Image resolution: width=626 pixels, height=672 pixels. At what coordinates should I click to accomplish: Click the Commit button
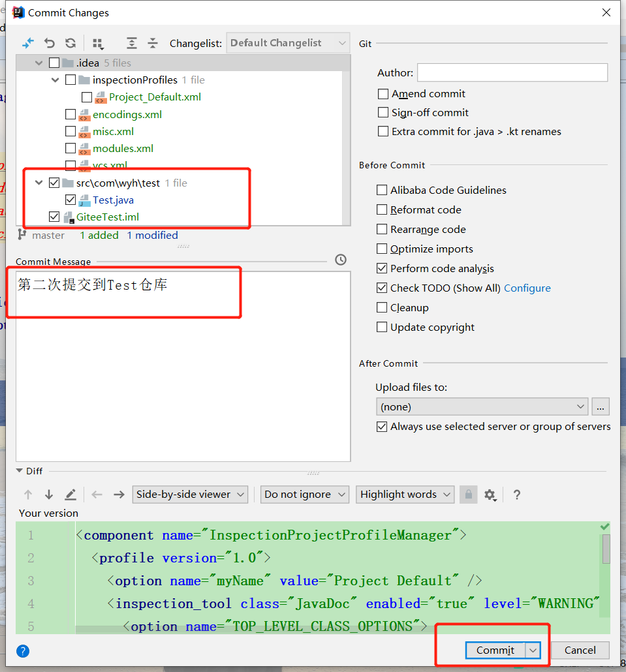tap(495, 650)
